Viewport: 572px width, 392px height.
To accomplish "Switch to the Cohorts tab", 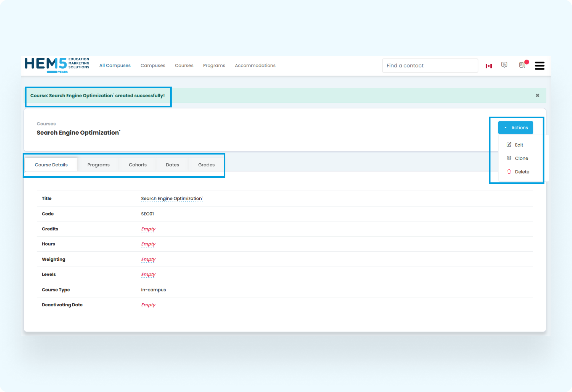I will click(x=138, y=165).
